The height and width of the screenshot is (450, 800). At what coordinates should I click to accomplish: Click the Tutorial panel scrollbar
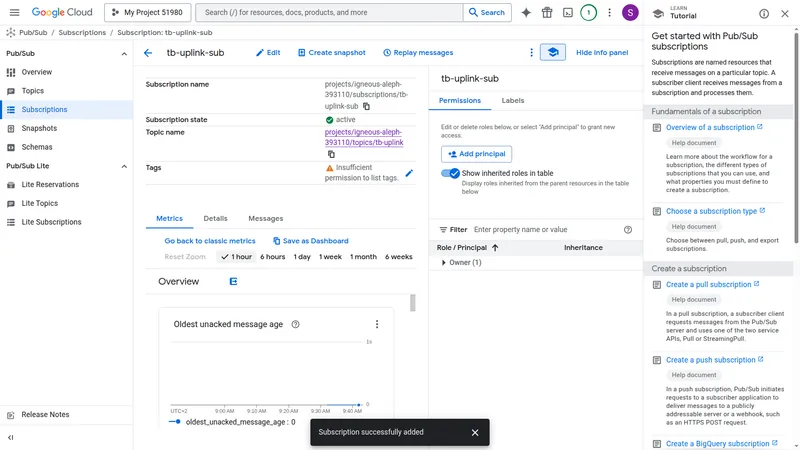coord(796,138)
